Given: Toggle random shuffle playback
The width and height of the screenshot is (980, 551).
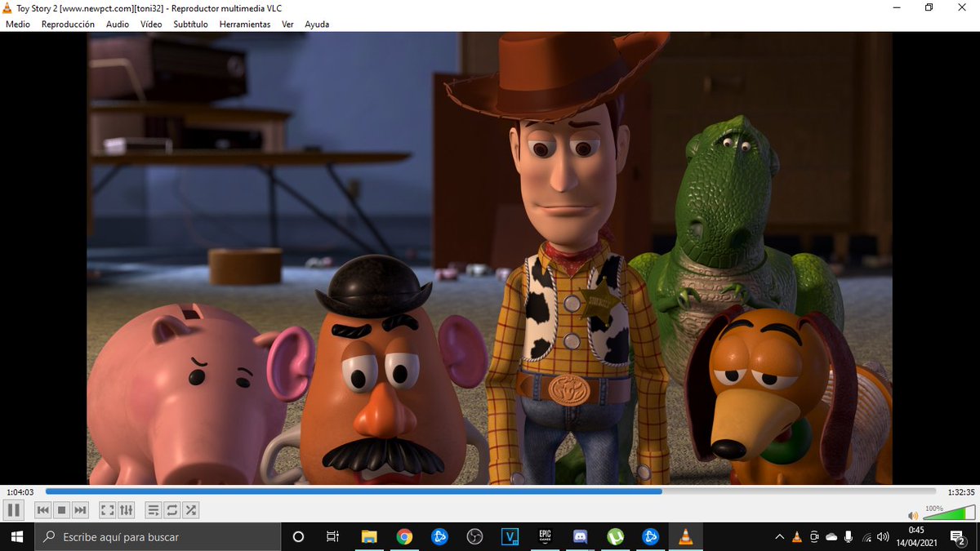Looking at the screenshot, I should pos(190,510).
